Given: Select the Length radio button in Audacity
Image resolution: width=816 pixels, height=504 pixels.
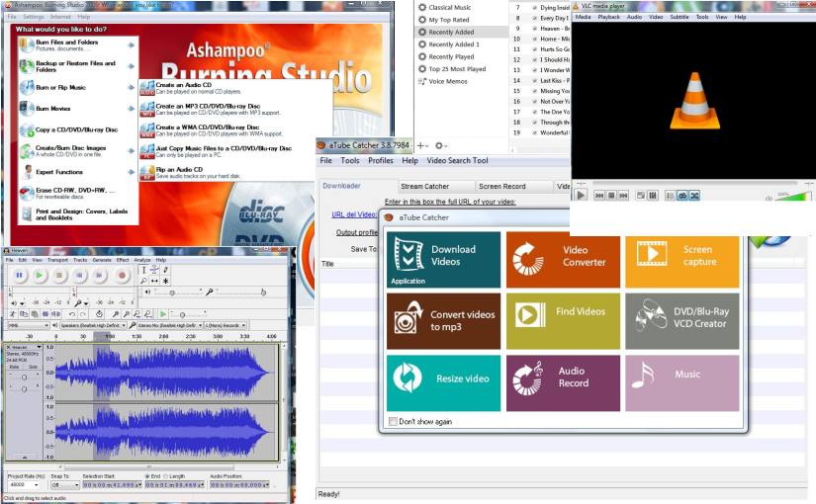Looking at the screenshot, I should pos(166,476).
